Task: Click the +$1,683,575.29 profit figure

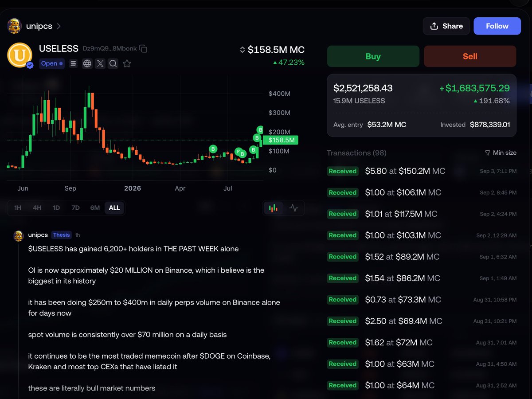Action: 474,88
